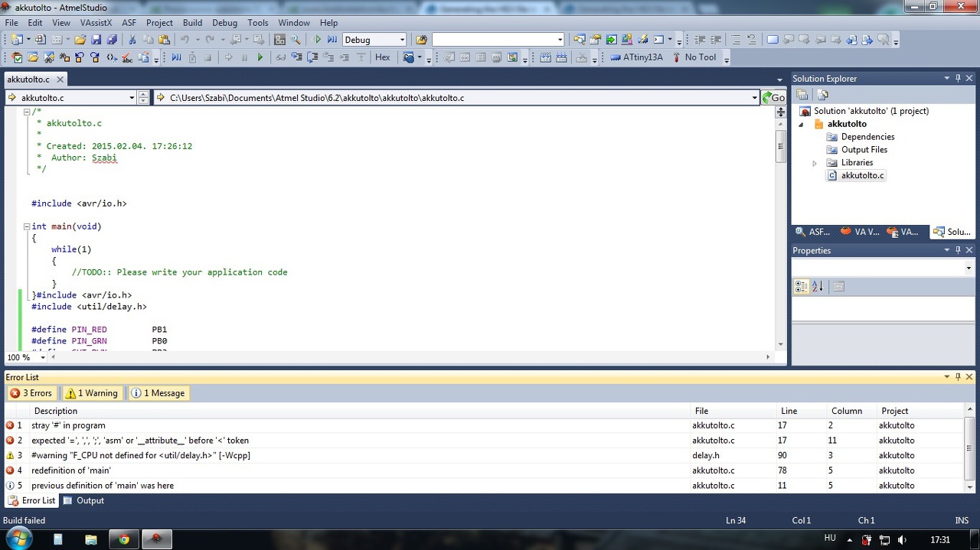Pin the Error List panel
980x550 pixels.
(x=958, y=377)
